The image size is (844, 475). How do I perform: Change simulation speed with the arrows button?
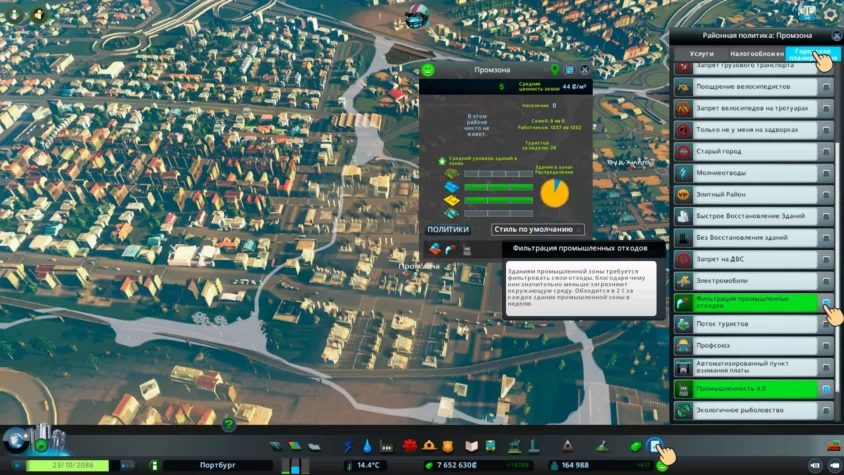coord(127,465)
